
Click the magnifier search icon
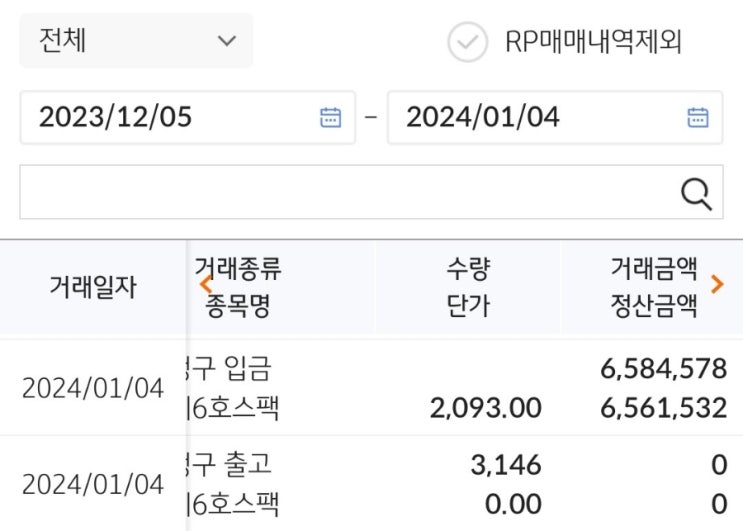tap(695, 193)
